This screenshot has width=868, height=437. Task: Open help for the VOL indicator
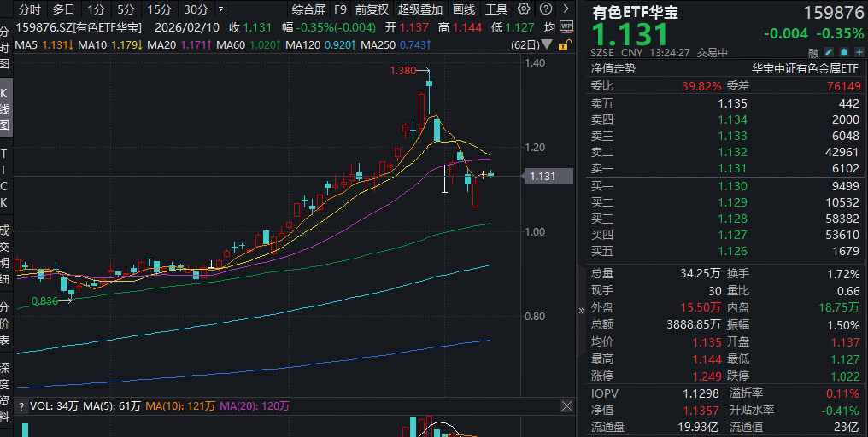coord(22,406)
